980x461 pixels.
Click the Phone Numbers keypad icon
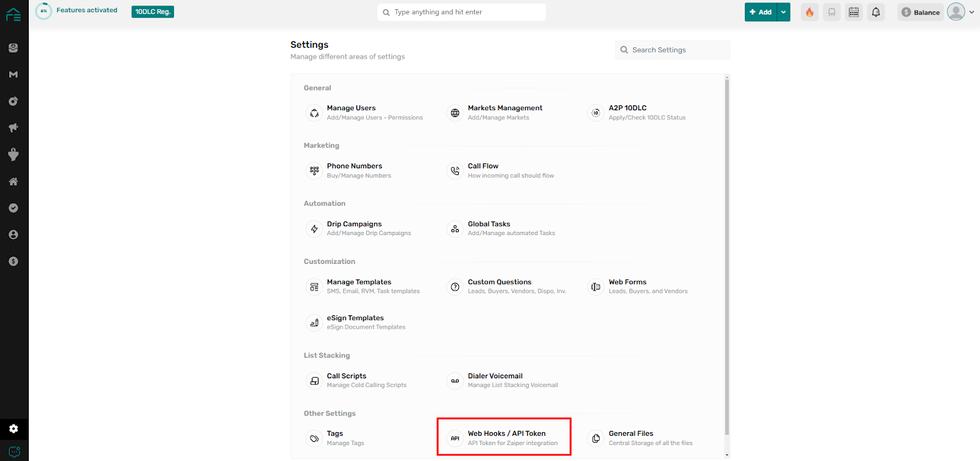(314, 171)
